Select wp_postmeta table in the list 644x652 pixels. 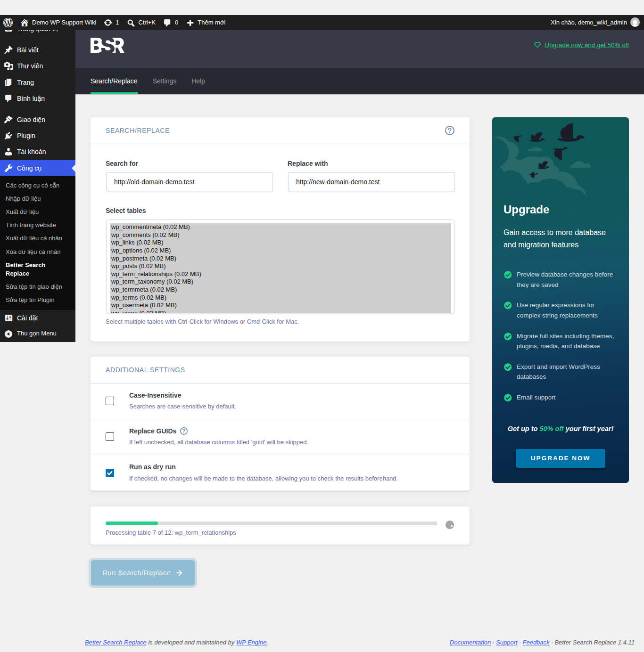click(x=281, y=259)
